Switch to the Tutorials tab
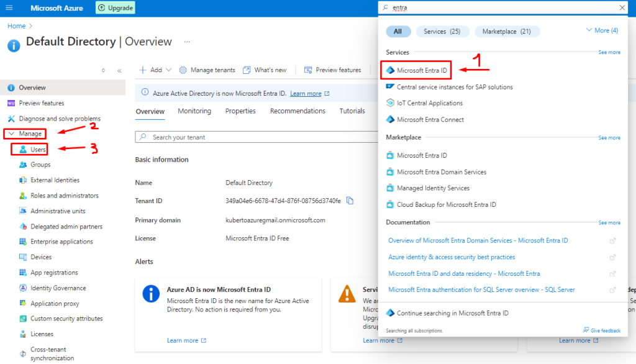636x364 pixels. click(x=352, y=111)
